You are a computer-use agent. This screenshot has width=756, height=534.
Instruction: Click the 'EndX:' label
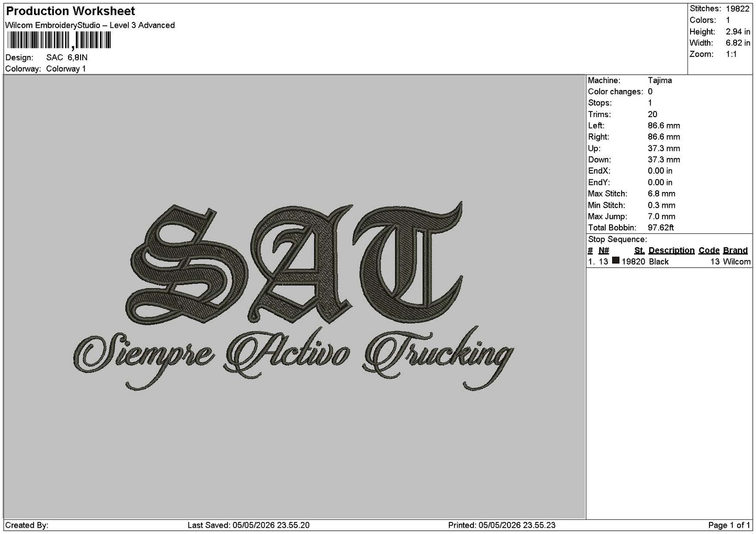click(x=599, y=171)
